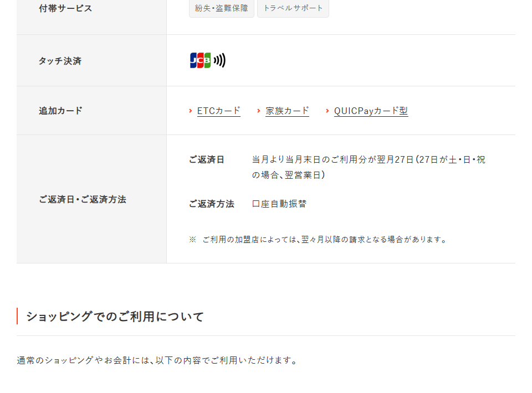
Task: Select the 紛失・盗難保障 tag
Action: pyautogui.click(x=222, y=8)
